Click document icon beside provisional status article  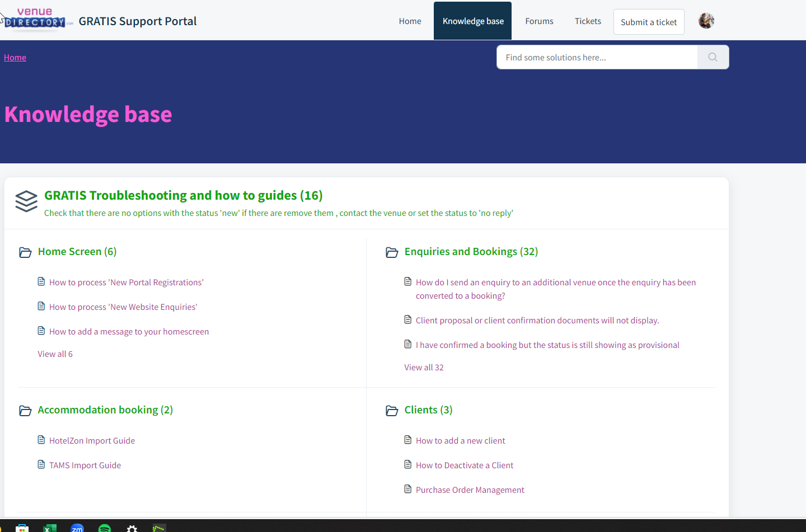click(x=408, y=344)
